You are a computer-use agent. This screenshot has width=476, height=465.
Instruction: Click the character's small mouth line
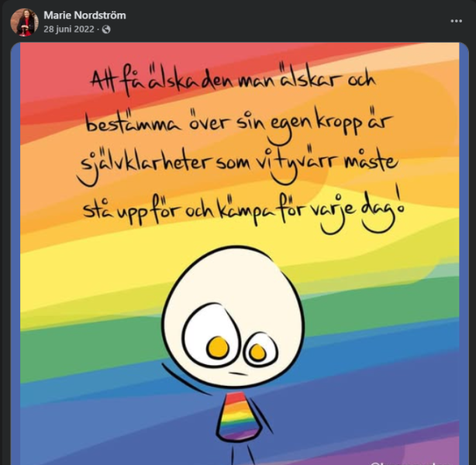(237, 373)
